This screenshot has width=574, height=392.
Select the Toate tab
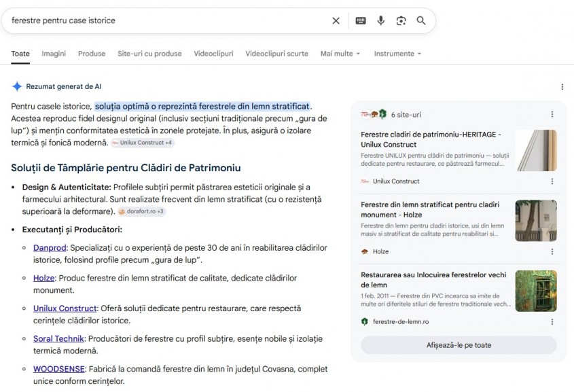(x=20, y=54)
